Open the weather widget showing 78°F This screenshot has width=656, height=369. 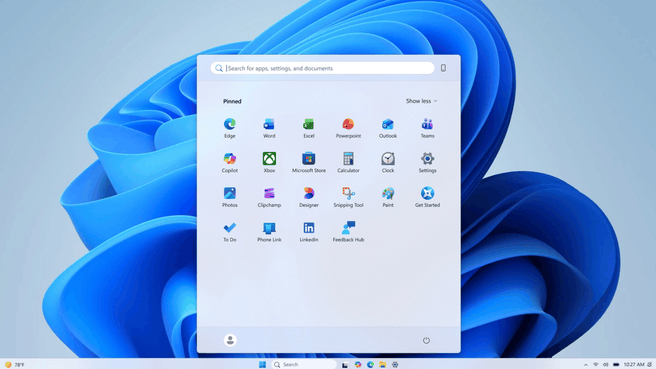click(x=15, y=365)
